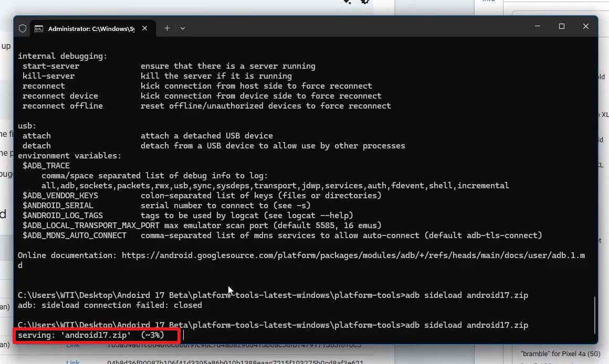609x364 pixels.
Task: Maximize the terminal window
Action: (562, 26)
